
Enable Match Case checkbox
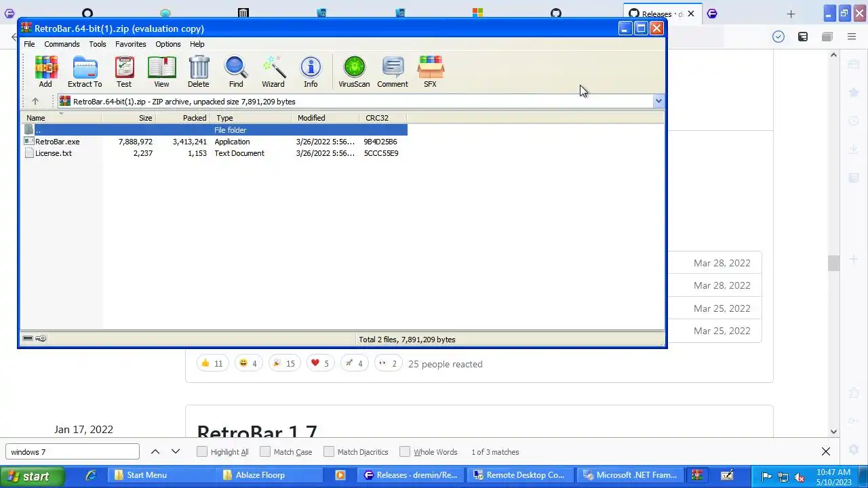pos(265,451)
